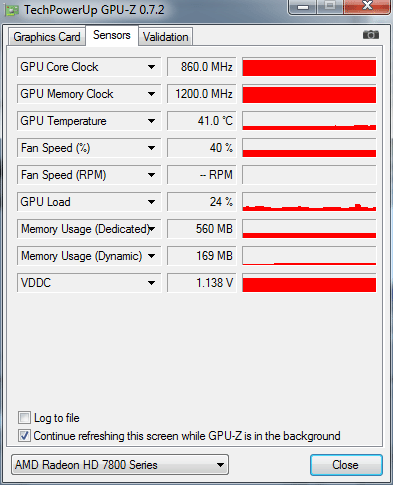
Task: Switch to the Graphics Card tab
Action: coord(47,37)
